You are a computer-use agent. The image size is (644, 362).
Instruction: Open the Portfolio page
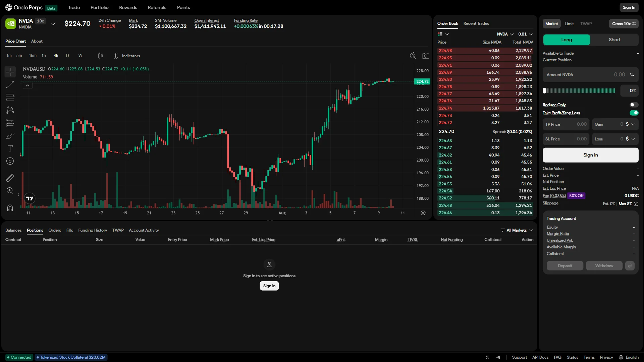[x=99, y=7]
